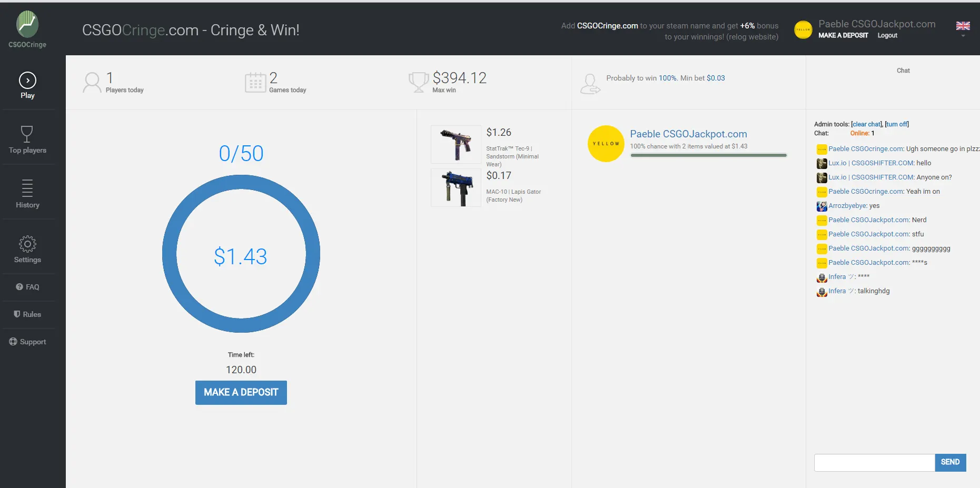Viewport: 980px width, 488px height.
Task: Open the Play section icon
Action: click(27, 80)
